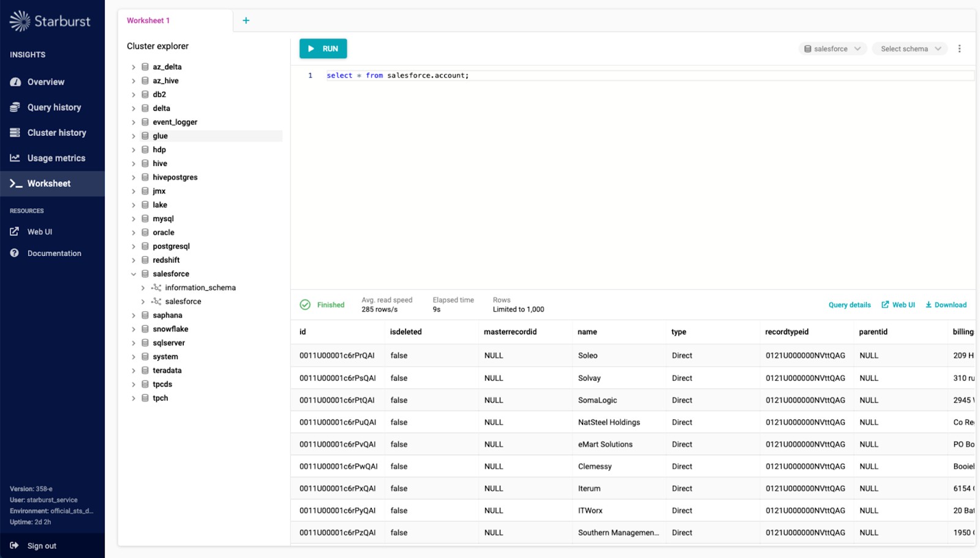Select the jmx catalog icon
This screenshot has width=980, height=558.
145,191
